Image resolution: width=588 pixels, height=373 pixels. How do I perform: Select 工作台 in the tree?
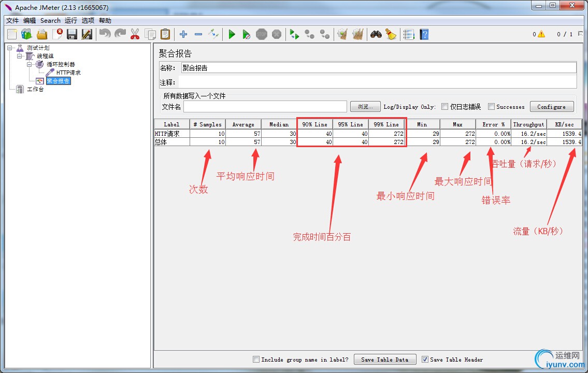tap(35, 89)
